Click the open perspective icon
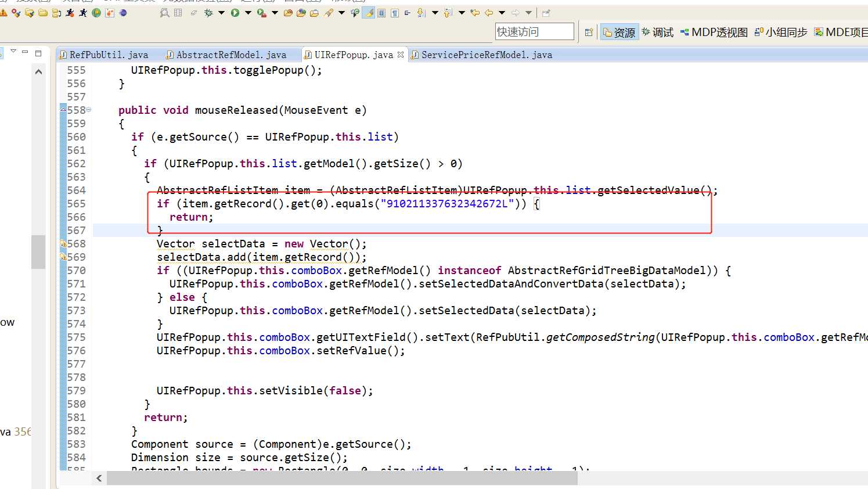 point(589,32)
